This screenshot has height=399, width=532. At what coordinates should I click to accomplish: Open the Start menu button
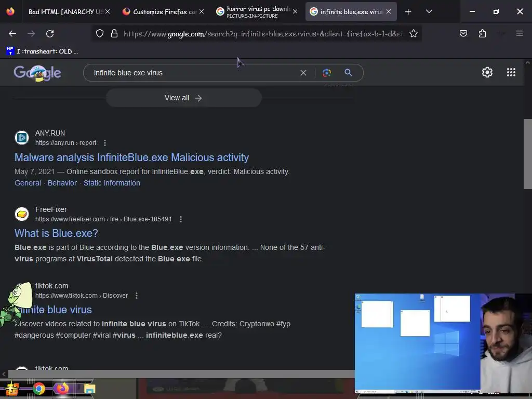click(x=12, y=389)
